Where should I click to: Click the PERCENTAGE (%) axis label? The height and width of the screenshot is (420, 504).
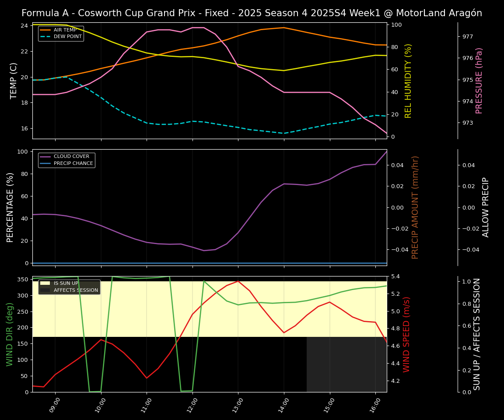[x=10, y=207]
